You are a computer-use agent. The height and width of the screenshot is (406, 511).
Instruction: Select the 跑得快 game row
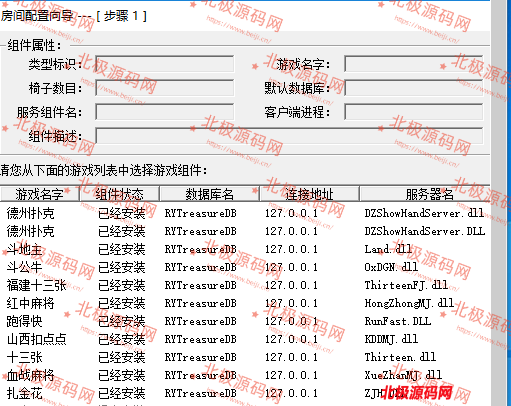point(245,321)
